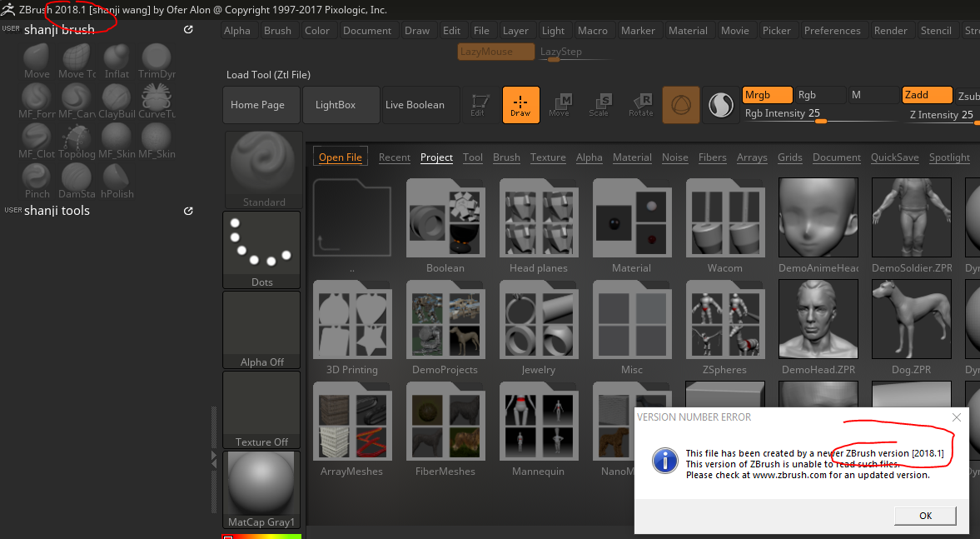Screen dimensions: 980x539
Task: Click OK in version error dialog
Action: (x=925, y=515)
